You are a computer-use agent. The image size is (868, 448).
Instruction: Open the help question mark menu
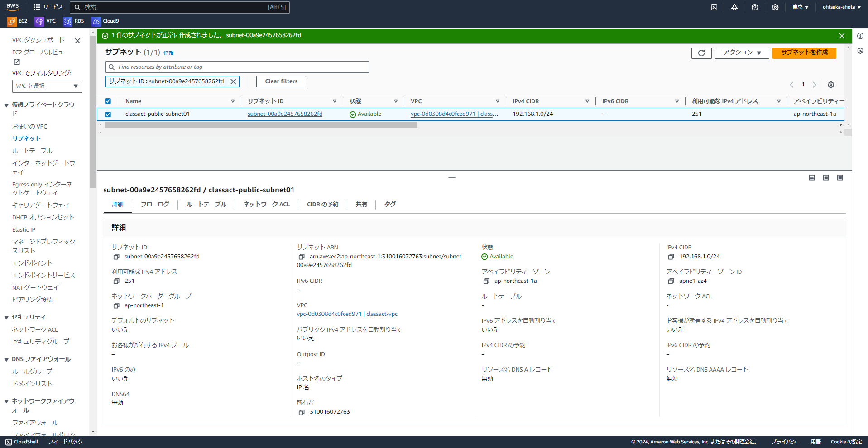coord(755,7)
